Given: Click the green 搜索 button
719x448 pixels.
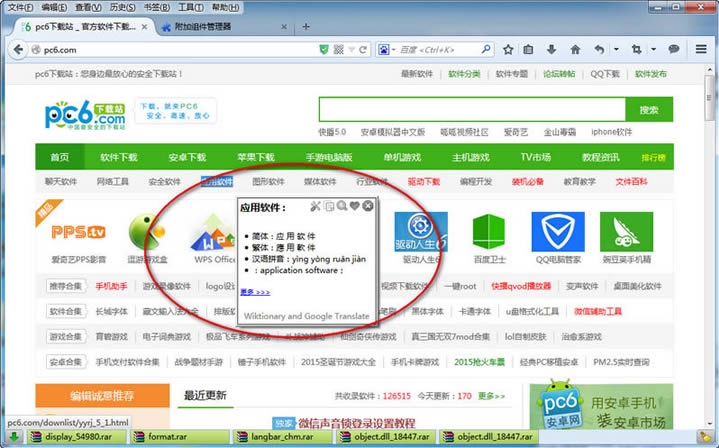Looking at the screenshot, I should pos(649,109).
